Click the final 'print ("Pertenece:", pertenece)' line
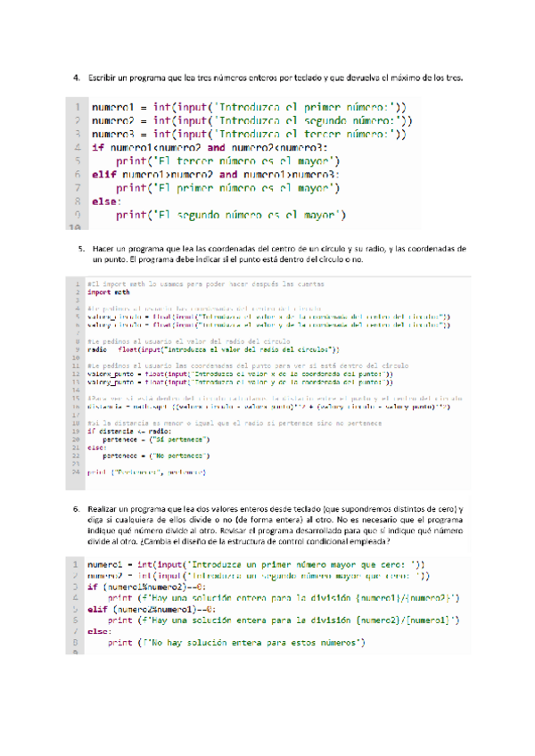This screenshot has height=756, width=535. 146,472
